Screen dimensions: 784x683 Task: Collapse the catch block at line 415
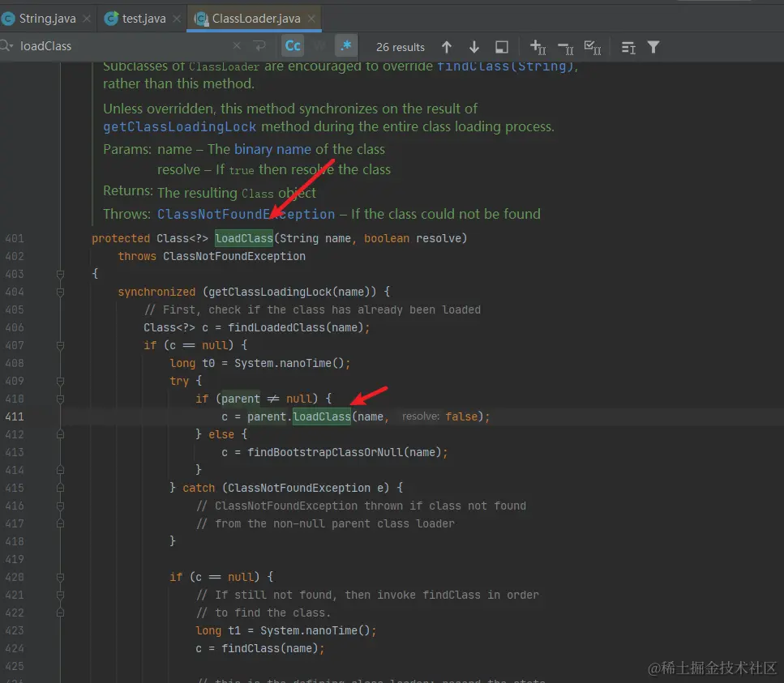(60, 488)
